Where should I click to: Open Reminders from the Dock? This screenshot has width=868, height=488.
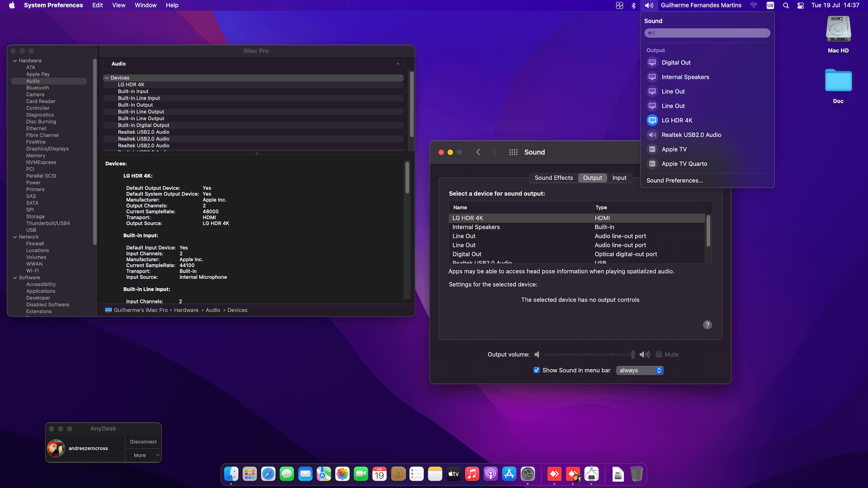pos(416,474)
